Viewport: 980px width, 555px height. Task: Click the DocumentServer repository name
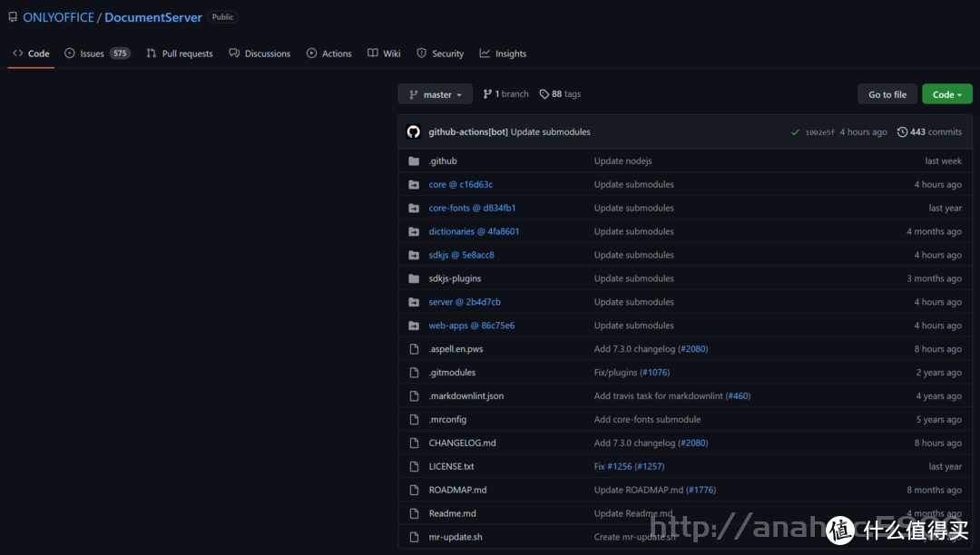tap(153, 17)
